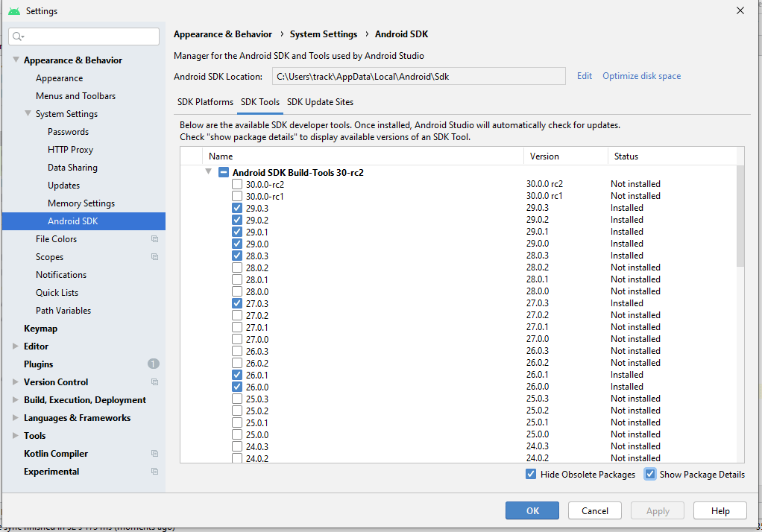The image size is (762, 532).
Task: Open Memory Settings page
Action: pyautogui.click(x=81, y=203)
